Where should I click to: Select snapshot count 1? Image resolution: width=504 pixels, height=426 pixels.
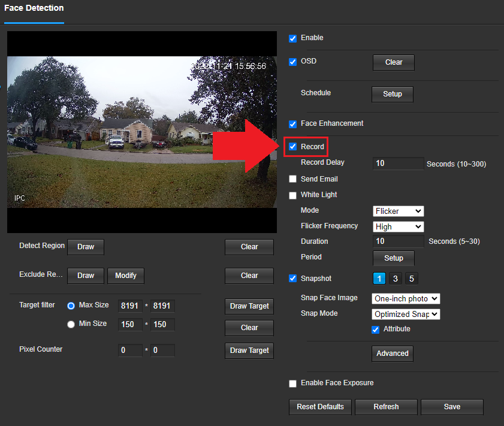click(379, 279)
